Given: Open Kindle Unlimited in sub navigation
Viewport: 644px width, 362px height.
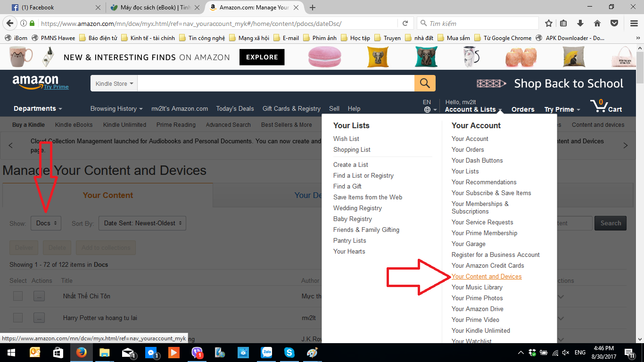Looking at the screenshot, I should 124,125.
